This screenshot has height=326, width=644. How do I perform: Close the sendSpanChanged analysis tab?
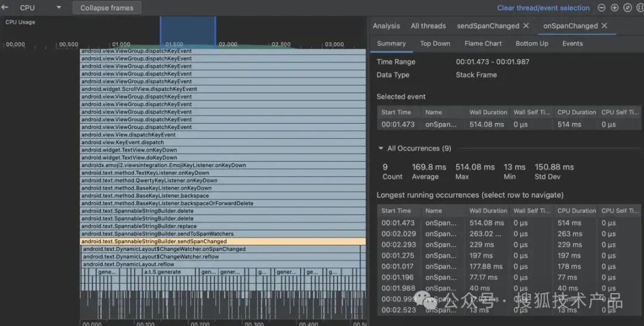coord(526,26)
